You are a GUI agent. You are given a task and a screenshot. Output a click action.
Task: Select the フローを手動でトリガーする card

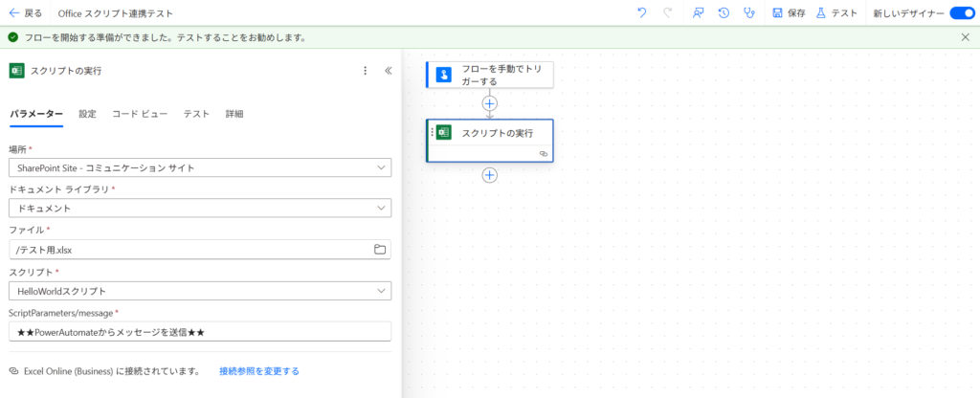tap(489, 75)
